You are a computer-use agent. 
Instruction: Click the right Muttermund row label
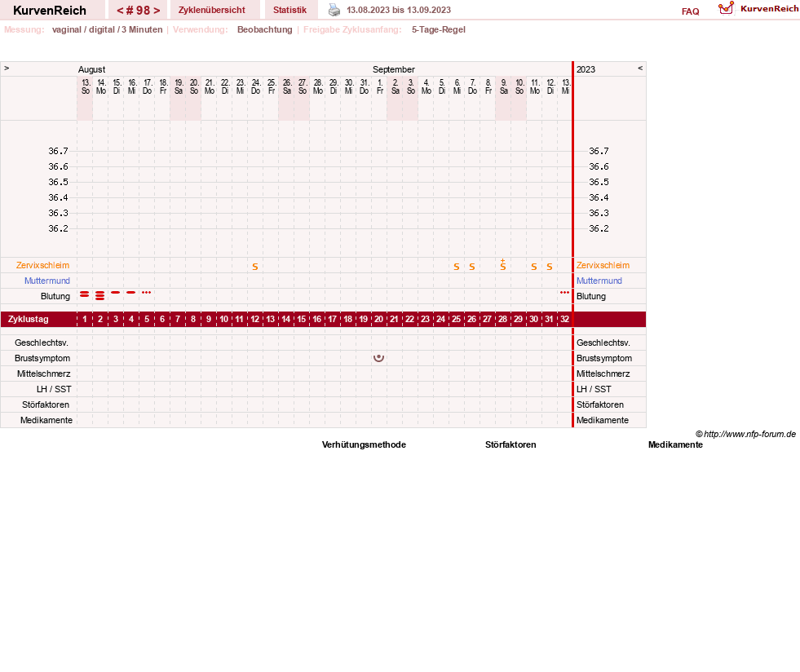(x=599, y=281)
